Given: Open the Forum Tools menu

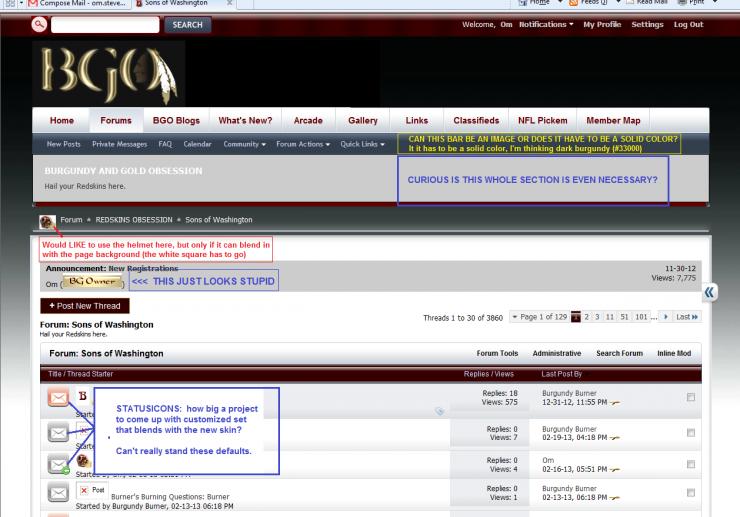Looking at the screenshot, I should pos(497,353).
